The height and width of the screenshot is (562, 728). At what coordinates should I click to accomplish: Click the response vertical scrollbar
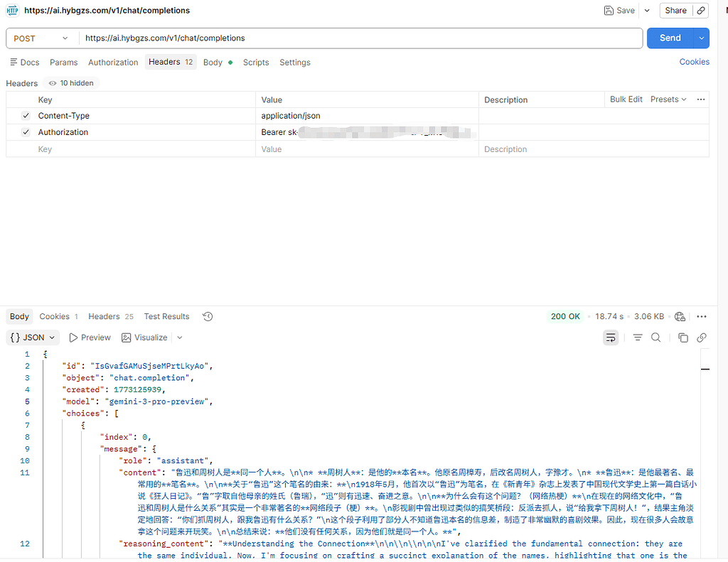pos(705,453)
